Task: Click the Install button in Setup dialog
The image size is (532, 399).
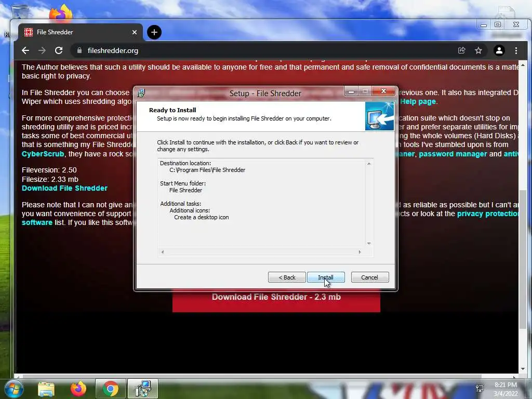Action: coord(326,277)
